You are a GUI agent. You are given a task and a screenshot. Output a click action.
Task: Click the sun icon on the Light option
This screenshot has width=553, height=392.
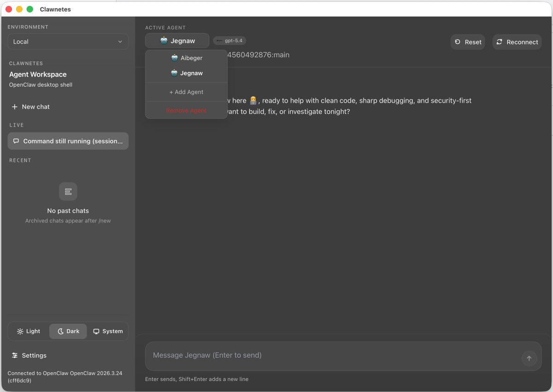click(x=20, y=332)
